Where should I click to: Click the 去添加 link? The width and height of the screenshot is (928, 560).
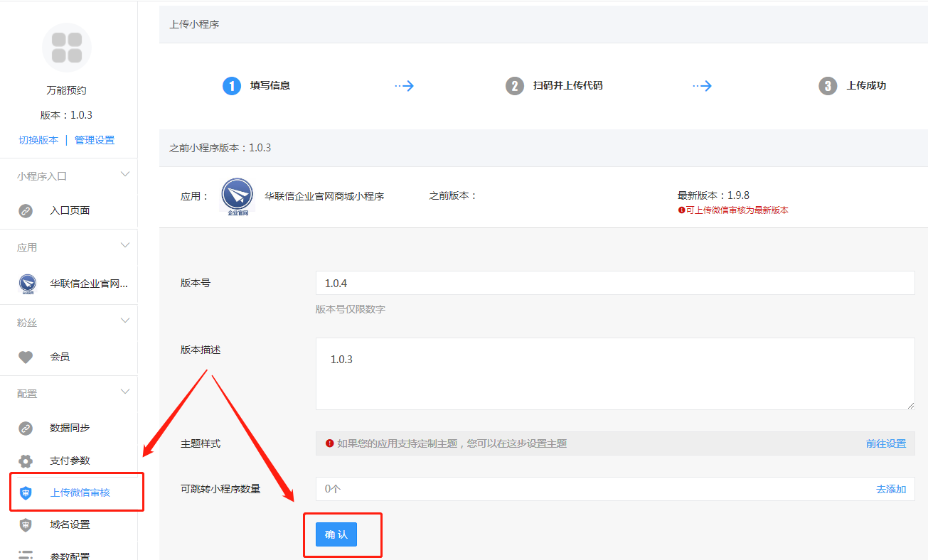click(891, 489)
